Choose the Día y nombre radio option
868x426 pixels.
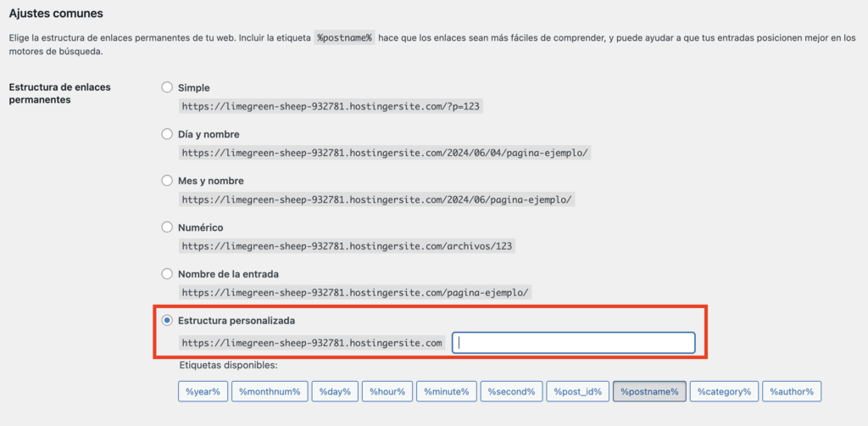(167, 133)
